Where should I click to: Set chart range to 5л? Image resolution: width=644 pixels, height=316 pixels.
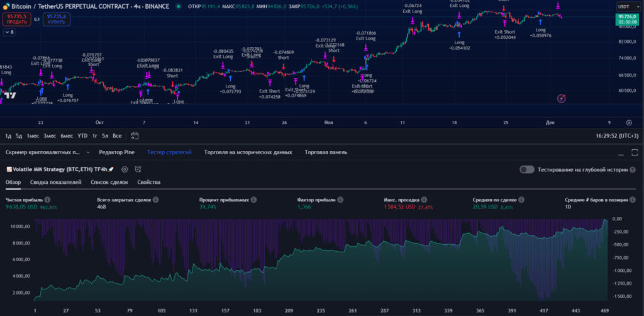coord(105,136)
